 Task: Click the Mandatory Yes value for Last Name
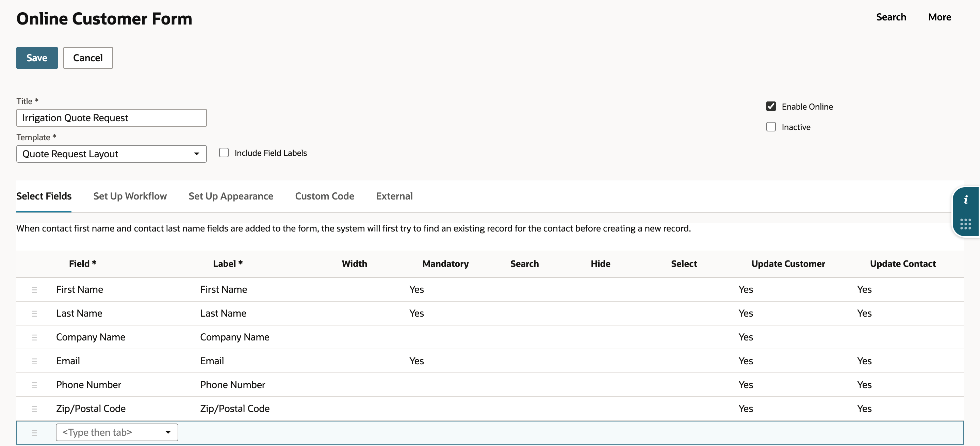[416, 314]
